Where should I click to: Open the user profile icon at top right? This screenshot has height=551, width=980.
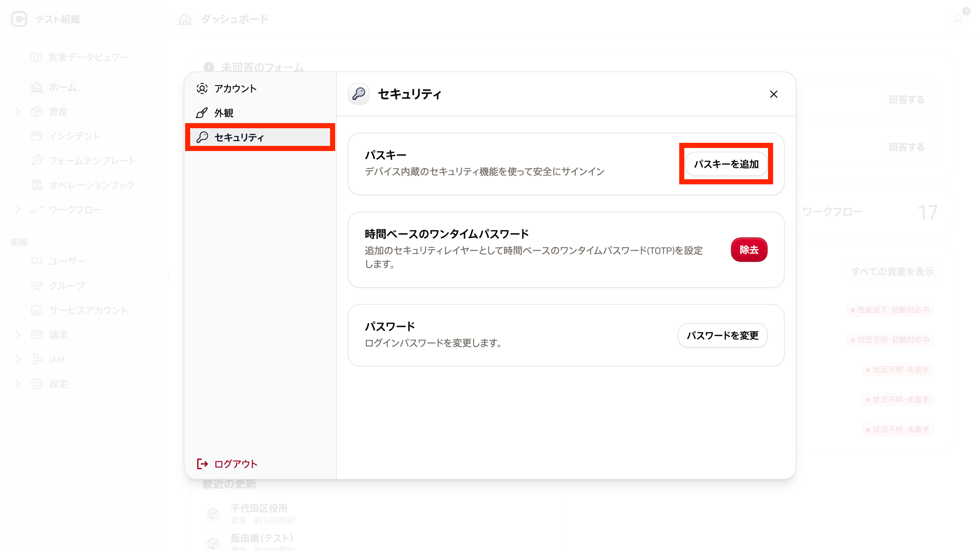(958, 19)
